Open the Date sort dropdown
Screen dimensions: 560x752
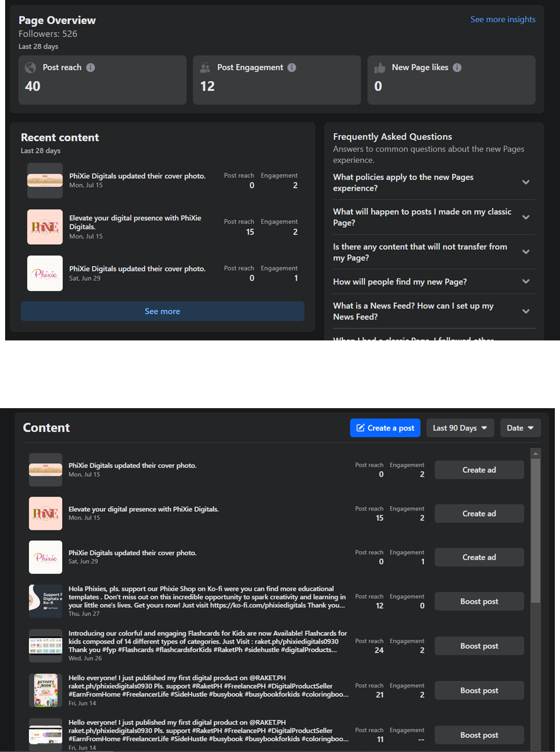[x=520, y=428]
